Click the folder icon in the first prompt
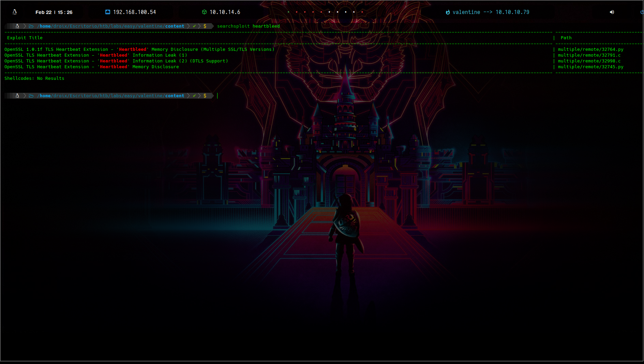 [x=31, y=26]
